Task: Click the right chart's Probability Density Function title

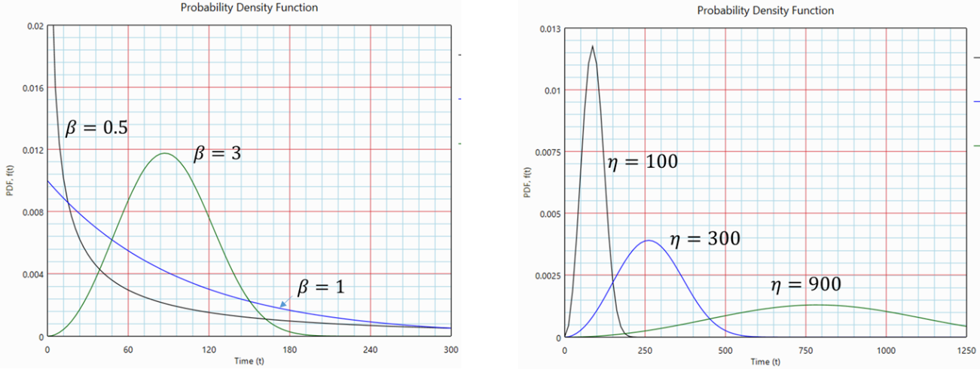Action: coord(765,11)
